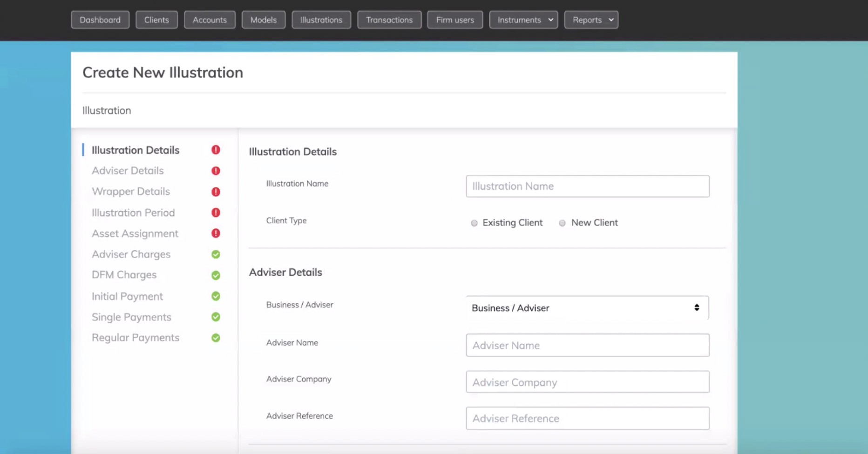Click the error icon beside Illustration Details

(x=216, y=150)
